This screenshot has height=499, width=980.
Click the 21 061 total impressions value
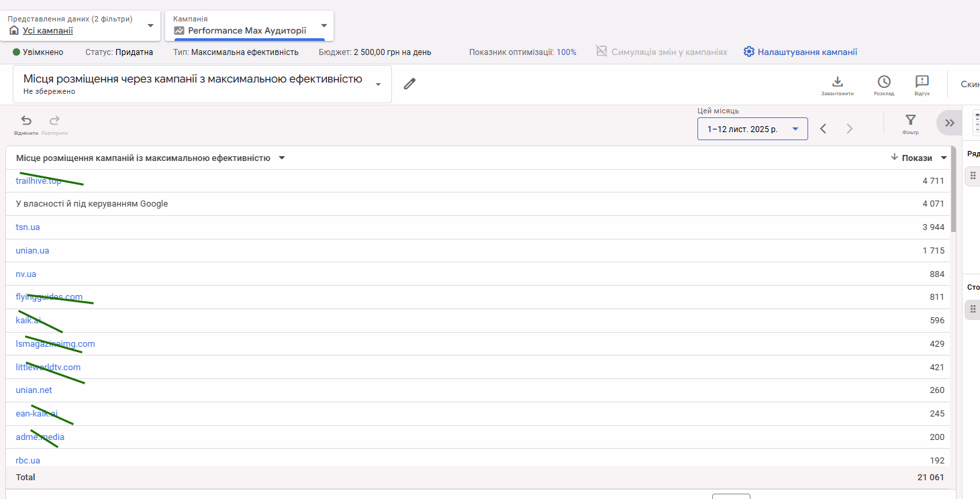pos(931,478)
